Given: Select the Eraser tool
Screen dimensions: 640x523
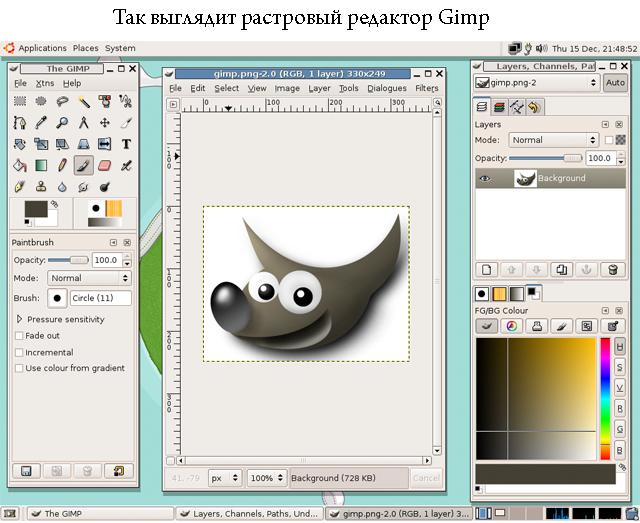Looking at the screenshot, I should coord(105,165).
